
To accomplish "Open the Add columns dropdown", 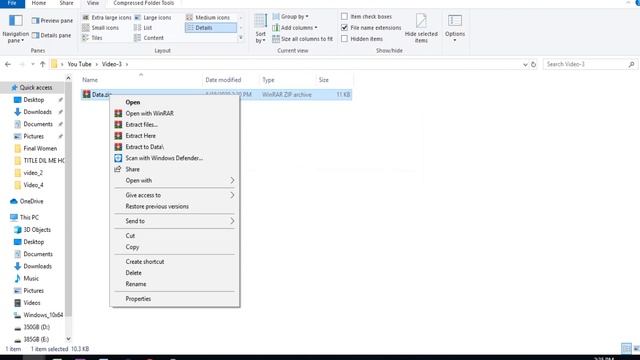I will point(295,28).
